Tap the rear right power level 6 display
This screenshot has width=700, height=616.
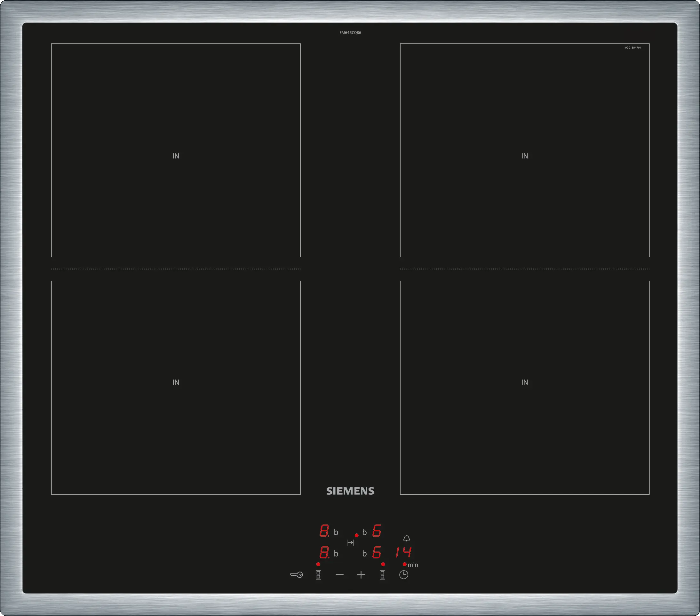click(x=377, y=531)
